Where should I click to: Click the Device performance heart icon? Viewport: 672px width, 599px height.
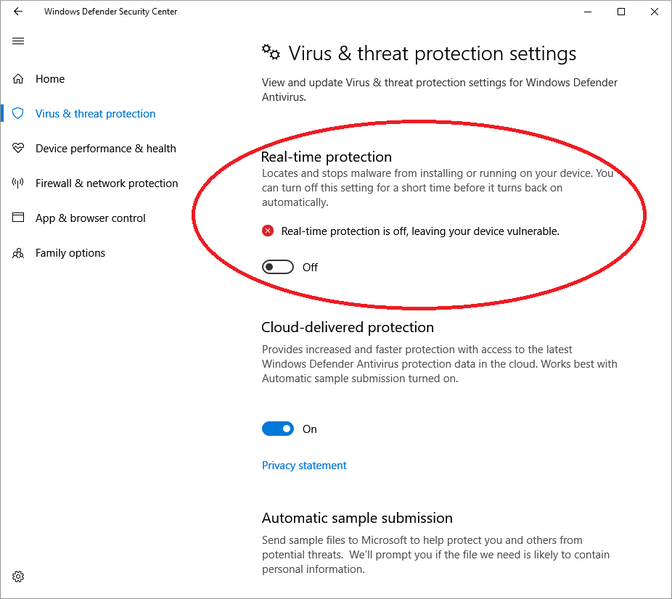[x=18, y=149]
